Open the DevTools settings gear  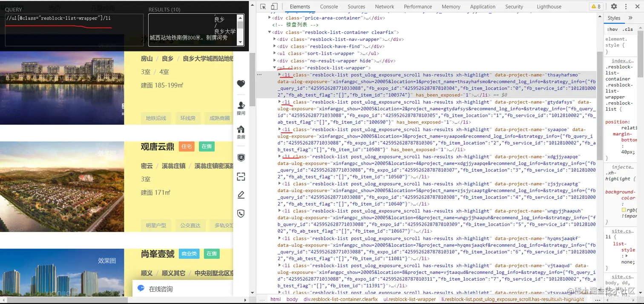pyautogui.click(x=614, y=6)
